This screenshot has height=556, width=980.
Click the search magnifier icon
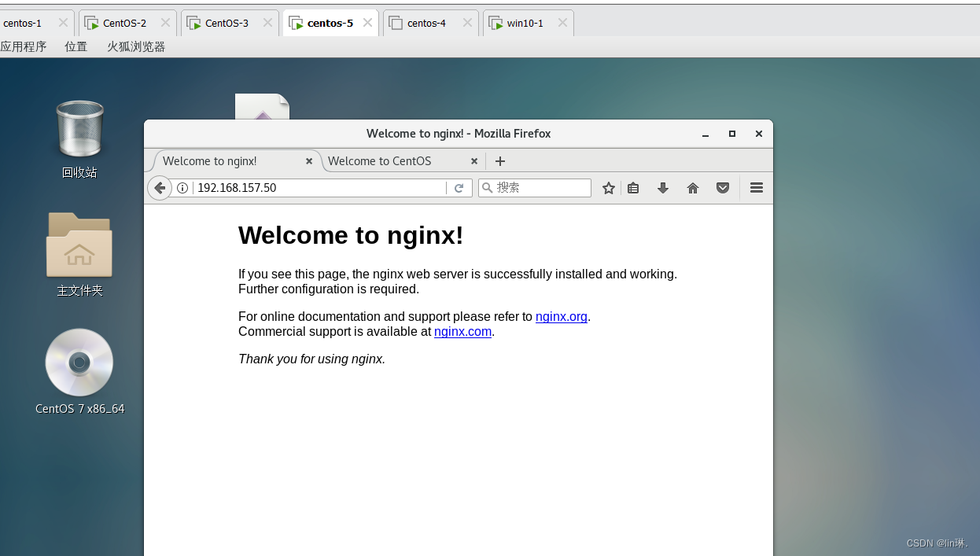click(488, 188)
